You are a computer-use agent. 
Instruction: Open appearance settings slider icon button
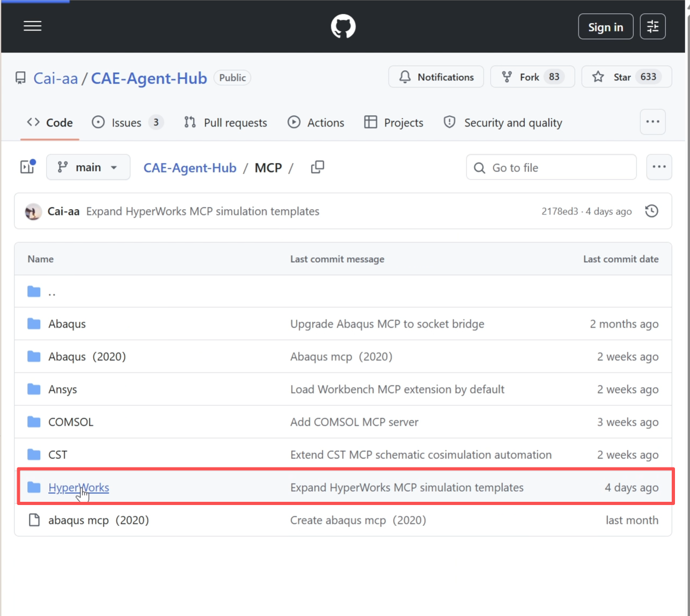point(652,26)
